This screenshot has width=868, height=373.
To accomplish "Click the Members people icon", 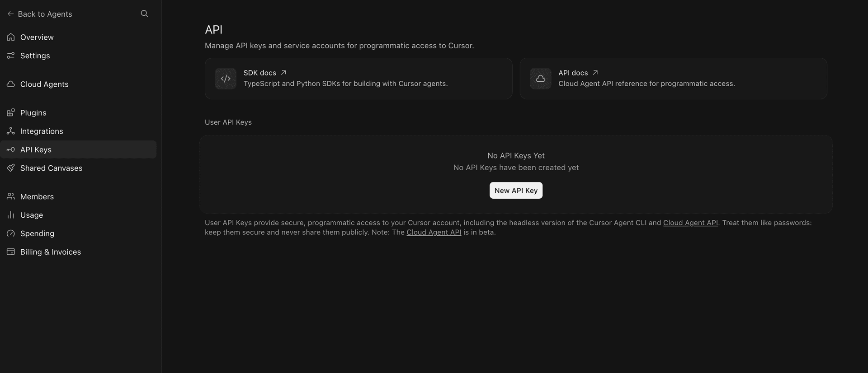I will pos(11,196).
